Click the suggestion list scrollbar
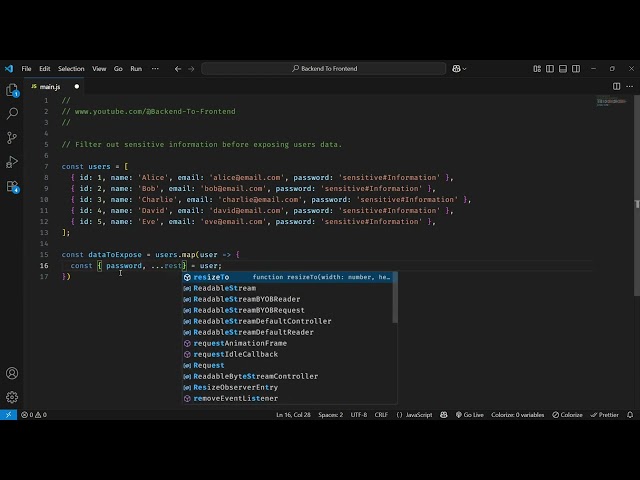Screen dimensions: 640x480 pyautogui.click(x=395, y=298)
